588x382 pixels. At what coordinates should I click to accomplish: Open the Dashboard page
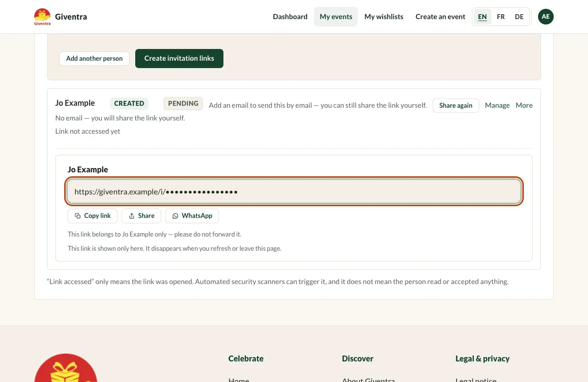(290, 17)
